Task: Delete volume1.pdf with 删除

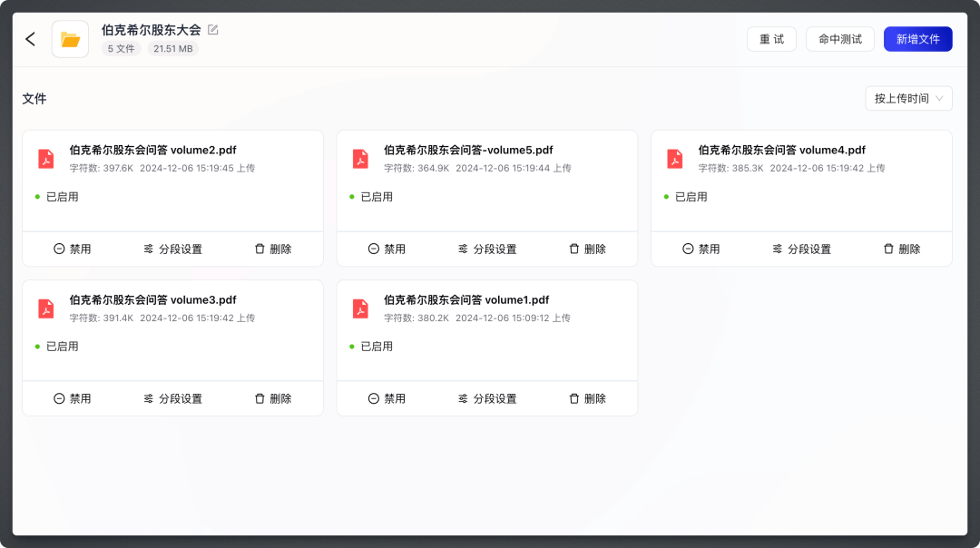Action: [x=587, y=398]
